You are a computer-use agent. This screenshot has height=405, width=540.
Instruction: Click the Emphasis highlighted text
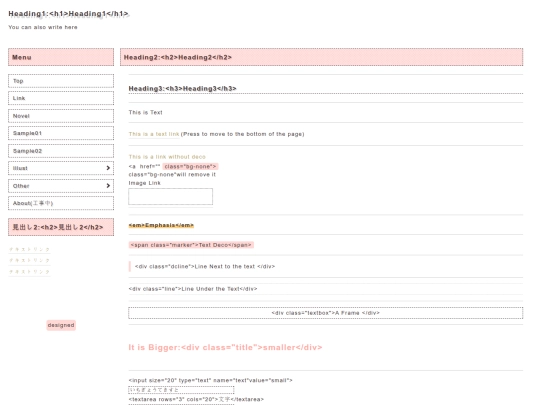[161, 225]
